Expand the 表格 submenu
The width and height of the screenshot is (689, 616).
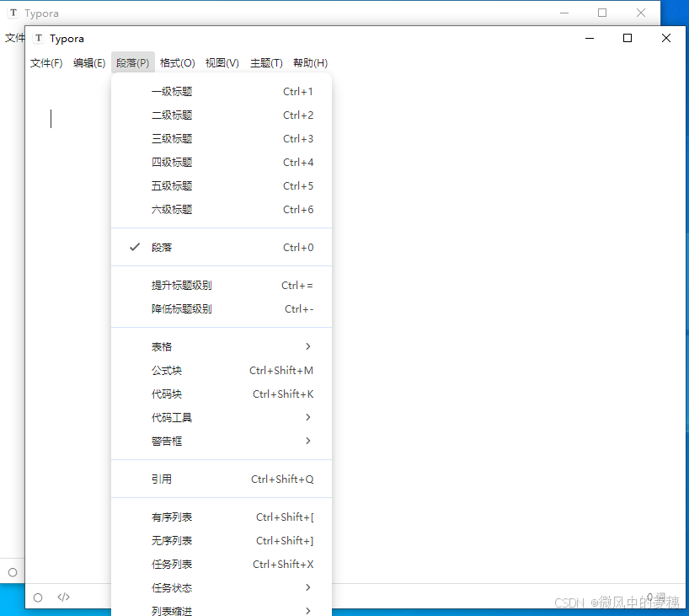pyautogui.click(x=222, y=347)
